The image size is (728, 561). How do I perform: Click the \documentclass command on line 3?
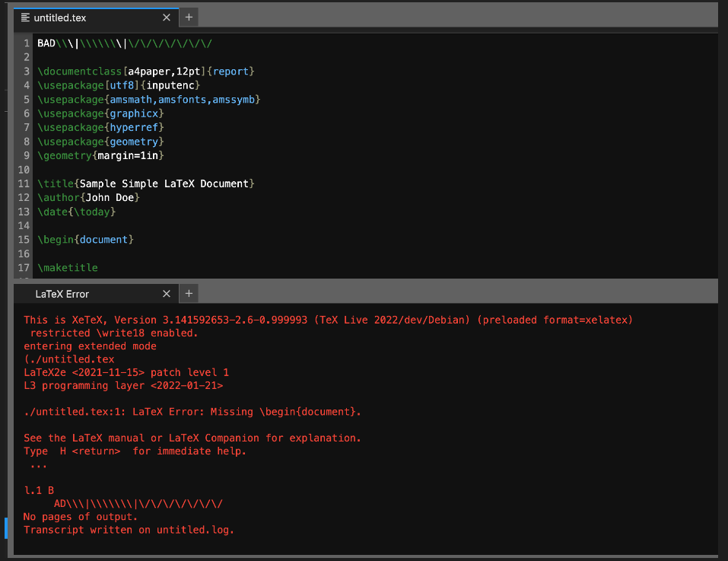click(x=79, y=72)
